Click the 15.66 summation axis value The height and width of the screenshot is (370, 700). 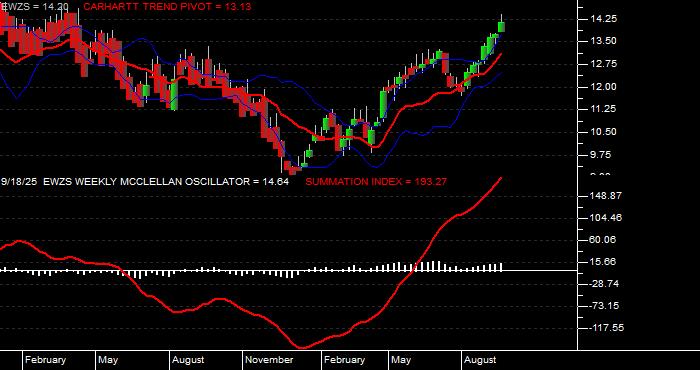[x=603, y=262]
